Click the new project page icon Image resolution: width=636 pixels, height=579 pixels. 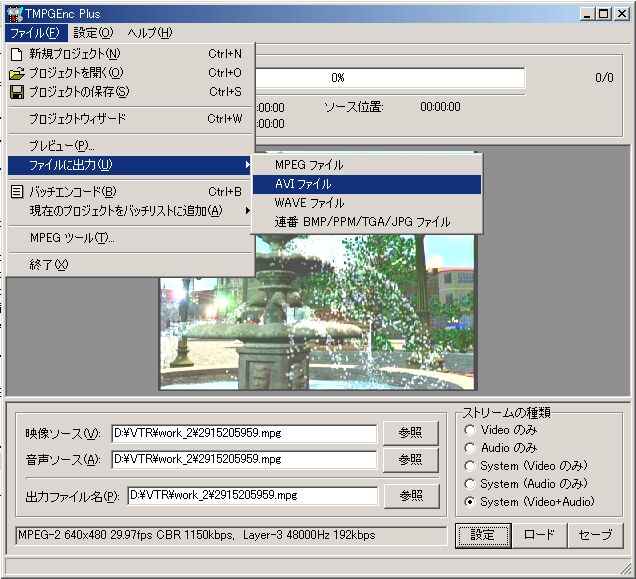[16, 54]
